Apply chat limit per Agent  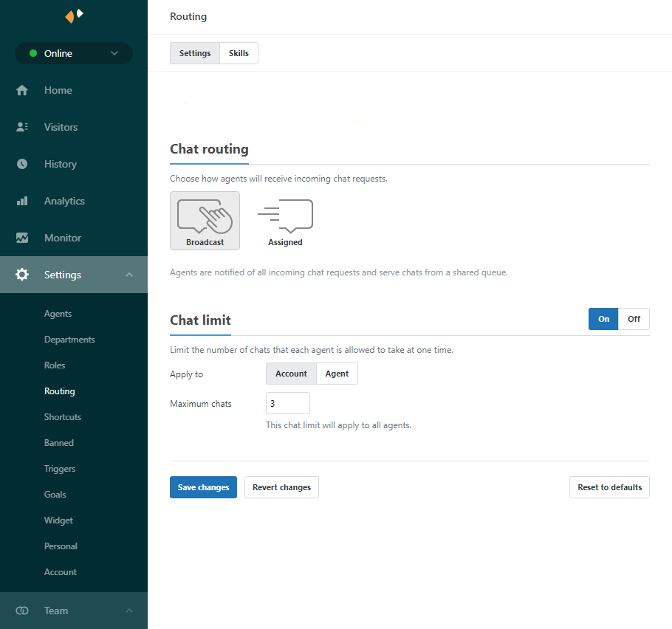(x=337, y=374)
